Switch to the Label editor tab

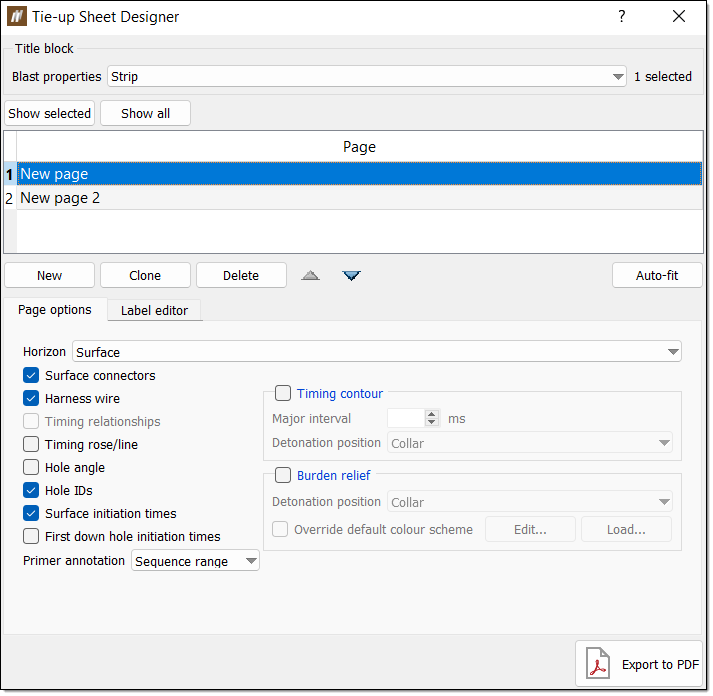(x=155, y=311)
